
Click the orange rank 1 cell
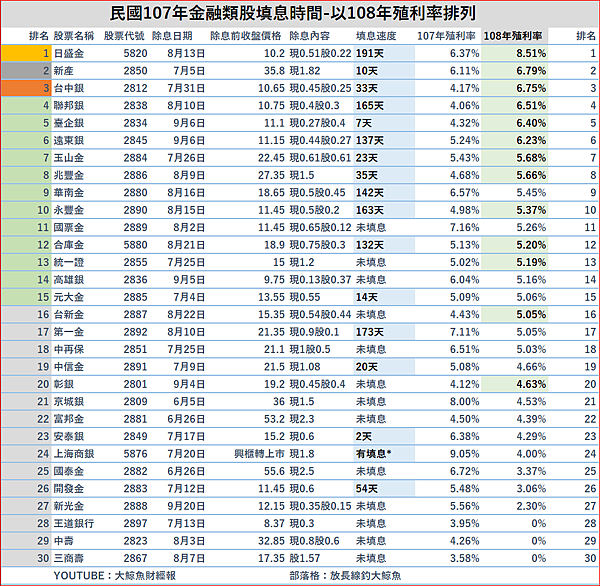coord(26,53)
